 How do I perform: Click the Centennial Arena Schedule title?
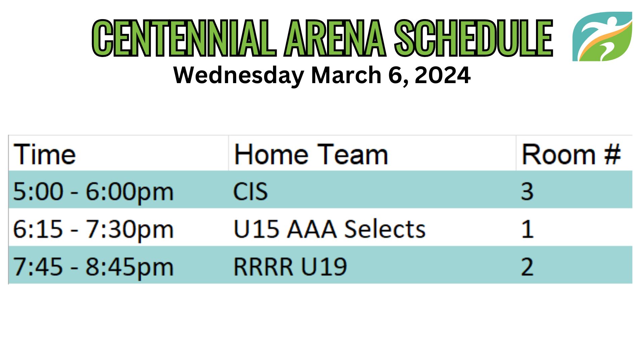click(322, 38)
